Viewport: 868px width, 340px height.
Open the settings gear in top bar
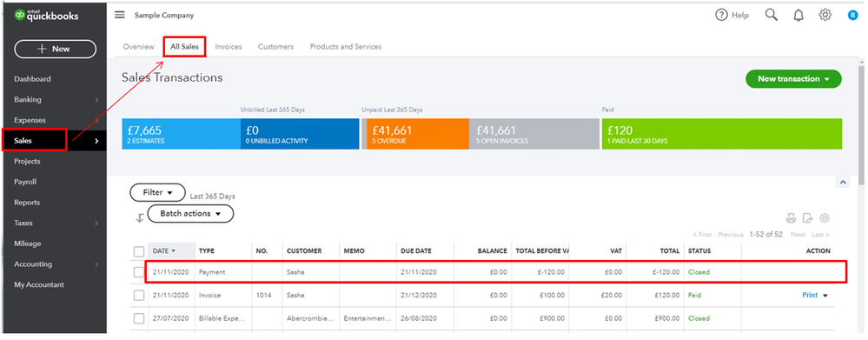click(x=825, y=15)
